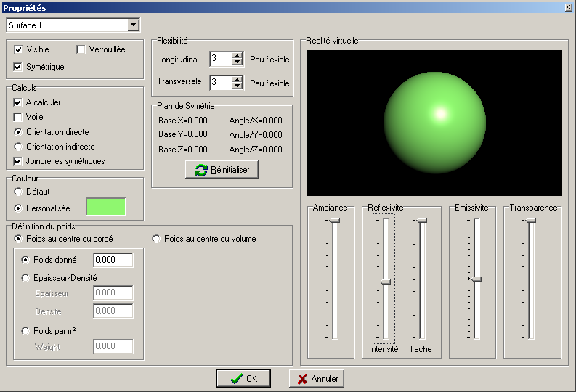Confirm with the OK button
The height and width of the screenshot is (392, 576).
point(243,378)
